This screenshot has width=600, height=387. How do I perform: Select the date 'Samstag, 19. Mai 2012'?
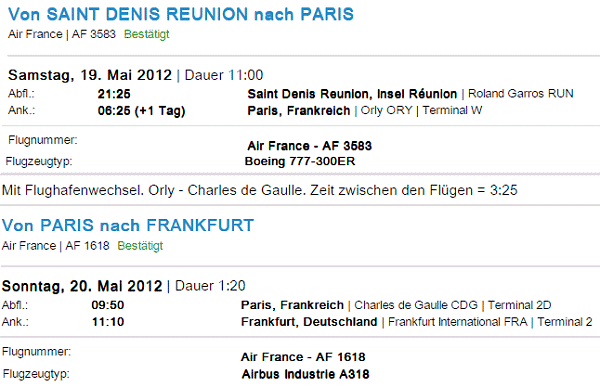pyautogui.click(x=90, y=75)
